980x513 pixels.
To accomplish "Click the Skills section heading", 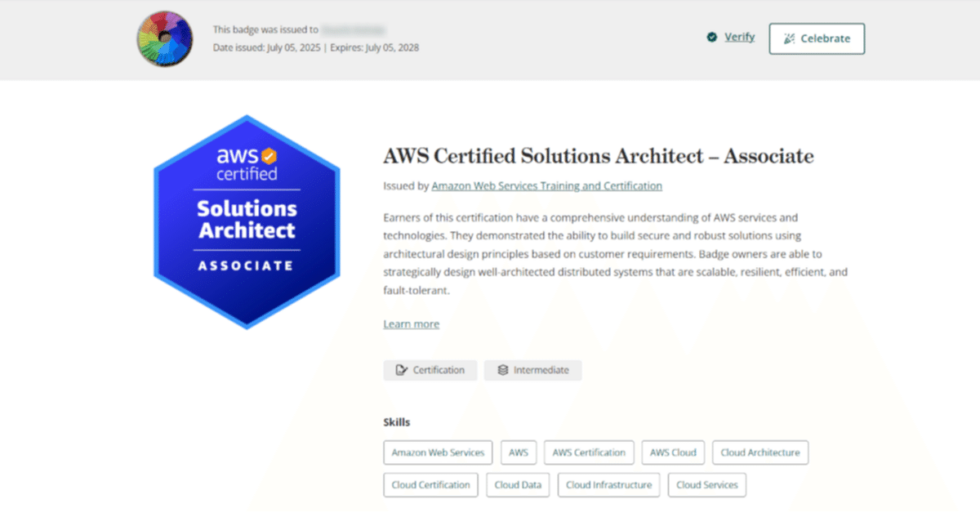I will point(397,422).
